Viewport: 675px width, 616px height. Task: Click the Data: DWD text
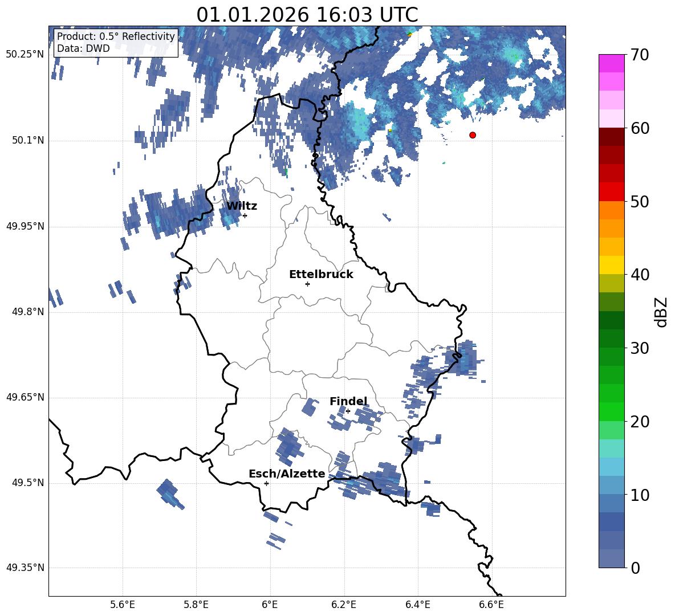pos(83,48)
